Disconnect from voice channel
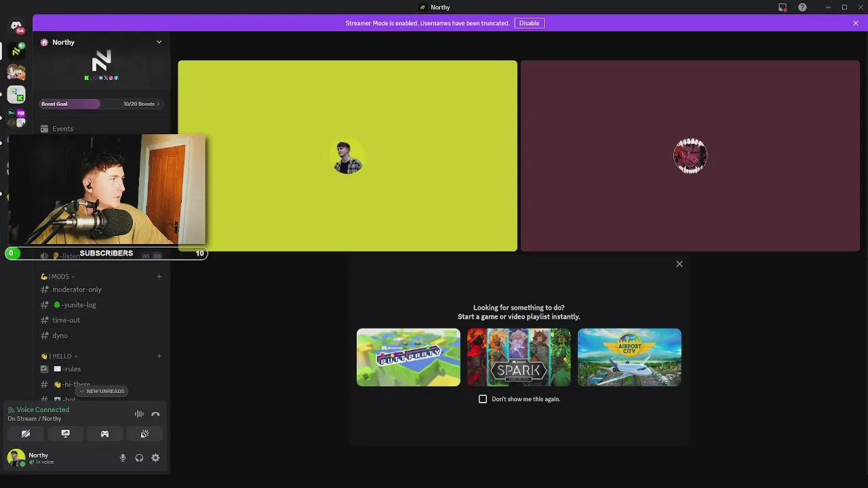The height and width of the screenshot is (488, 868). tap(155, 414)
